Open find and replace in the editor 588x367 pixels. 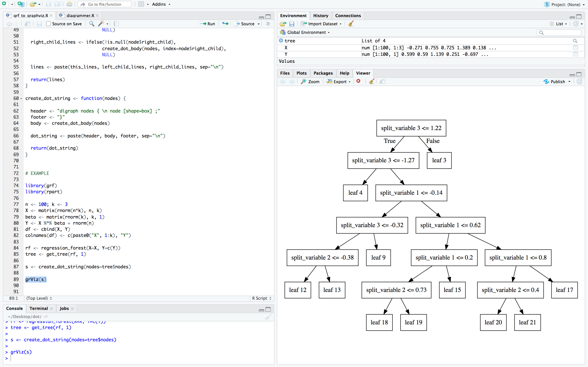click(x=92, y=24)
